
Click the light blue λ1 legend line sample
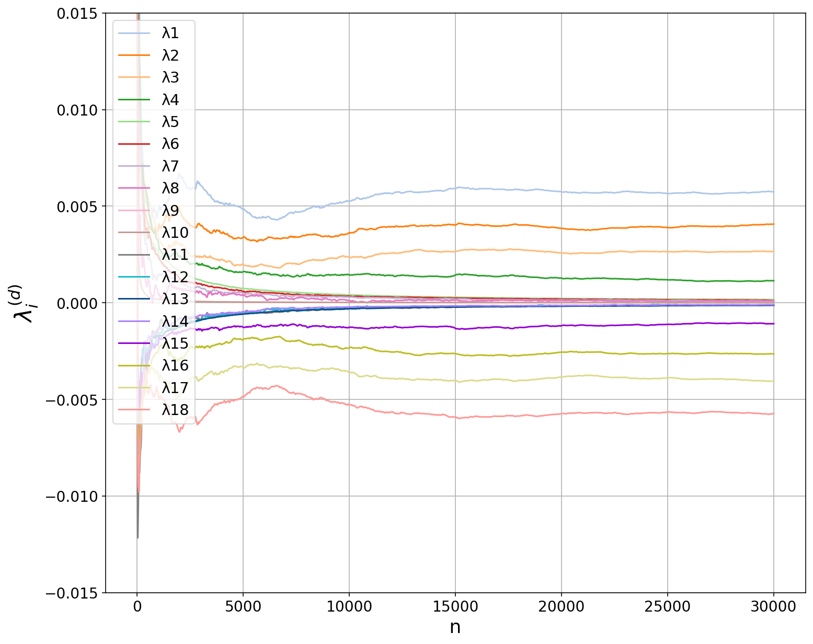pos(134,33)
